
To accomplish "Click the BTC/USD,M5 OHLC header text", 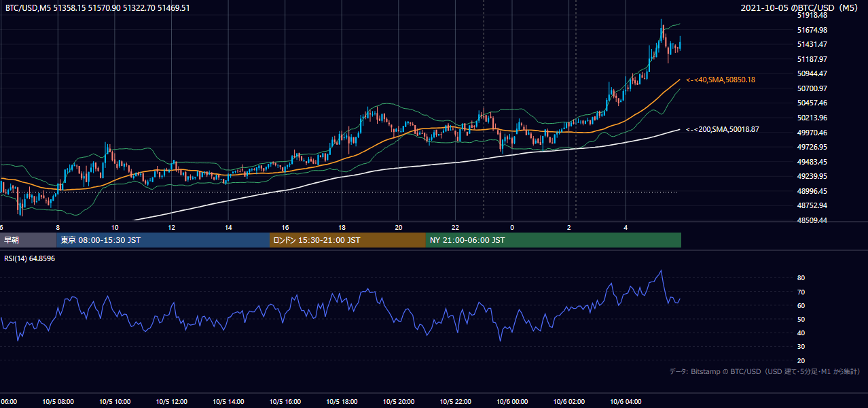I will click(97, 8).
